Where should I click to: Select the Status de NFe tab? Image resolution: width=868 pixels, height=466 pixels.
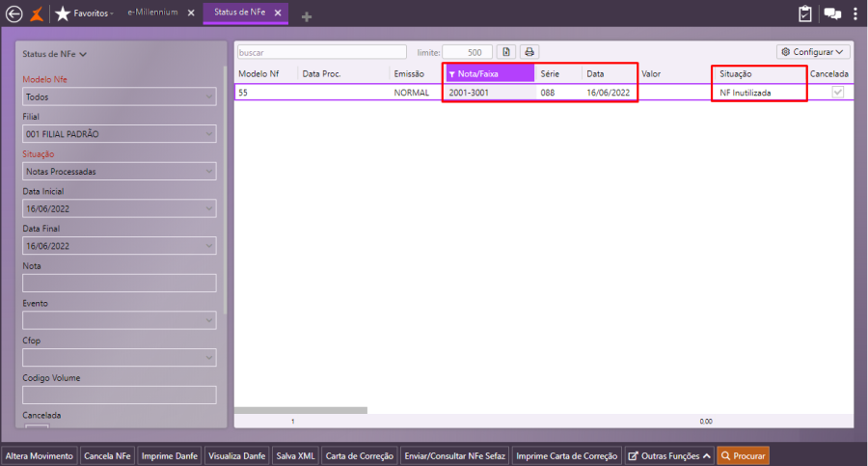pyautogui.click(x=240, y=13)
